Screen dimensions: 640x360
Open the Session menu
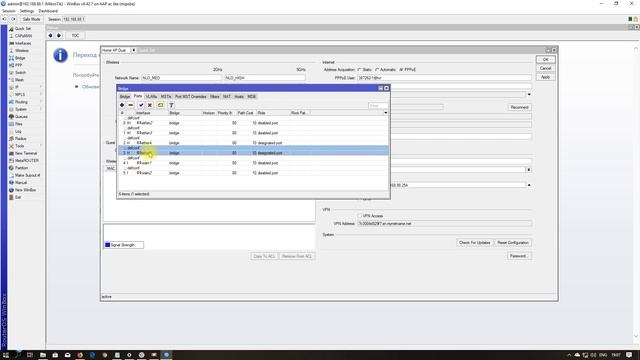(x=9, y=11)
